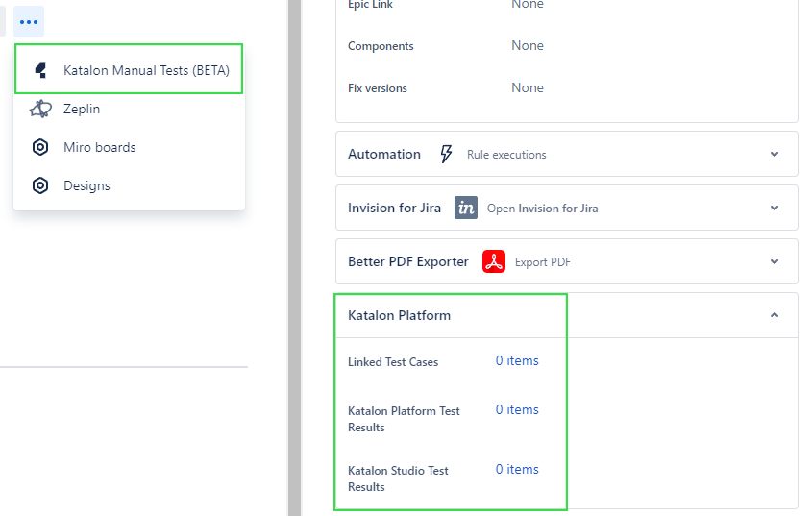This screenshot has height=516, width=812.
Task: Click the Miro boards hexagon icon
Action: click(40, 147)
